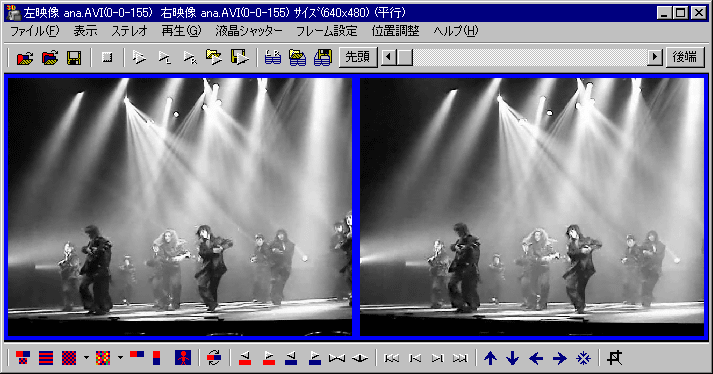Play the left video only (L icon)

(165, 58)
